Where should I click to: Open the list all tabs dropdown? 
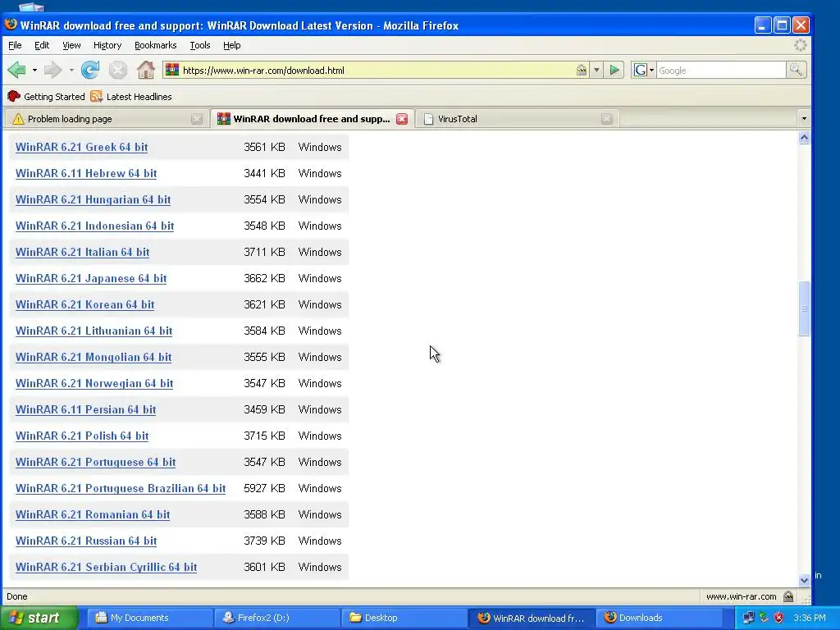click(804, 118)
